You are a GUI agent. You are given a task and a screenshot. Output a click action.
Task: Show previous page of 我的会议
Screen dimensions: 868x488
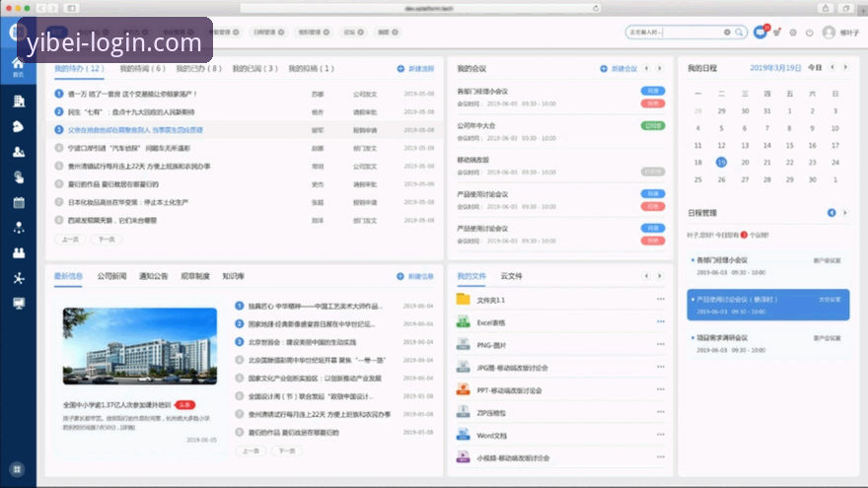click(647, 69)
